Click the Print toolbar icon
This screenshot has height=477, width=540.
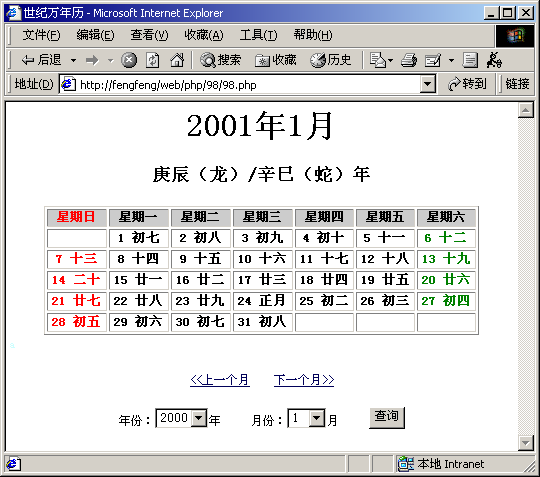coord(409,60)
